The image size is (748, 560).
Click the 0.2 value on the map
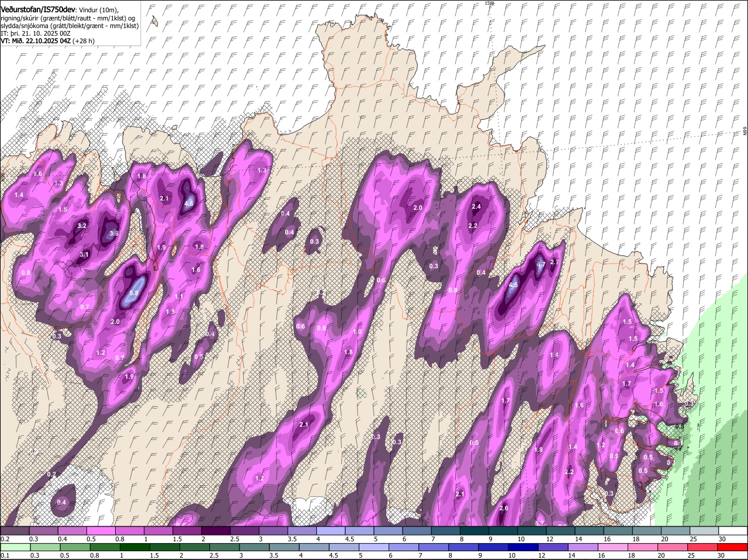click(51, 474)
